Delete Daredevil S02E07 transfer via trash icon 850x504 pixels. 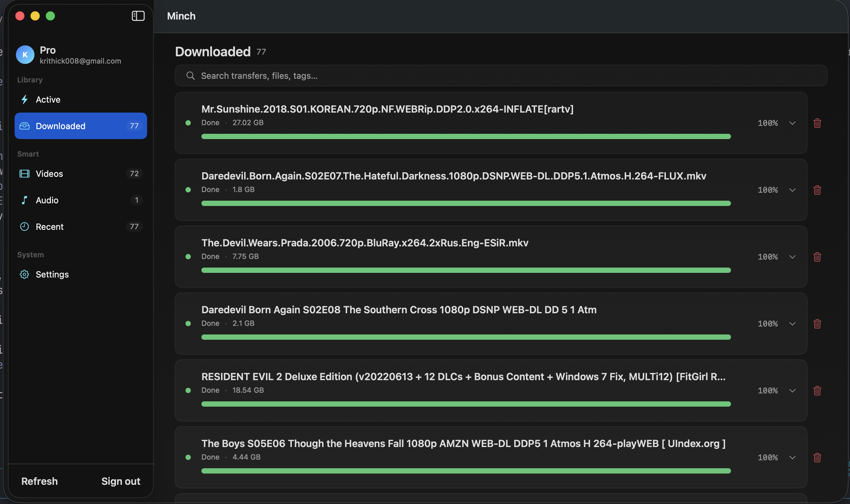click(x=817, y=190)
